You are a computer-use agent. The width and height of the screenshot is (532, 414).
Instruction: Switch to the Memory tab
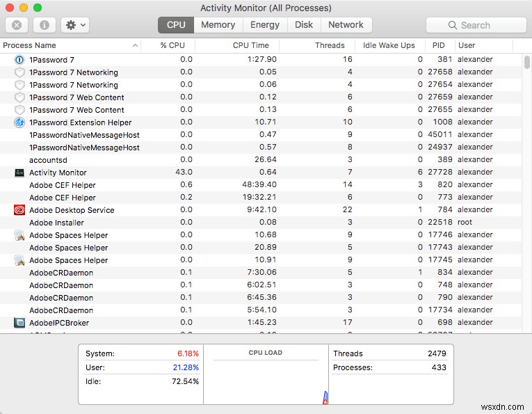point(218,25)
